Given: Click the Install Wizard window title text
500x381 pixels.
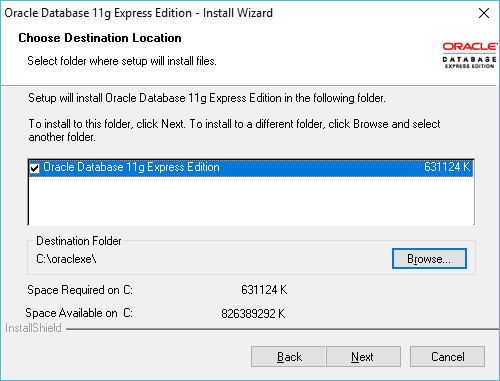Looking at the screenshot, I should (138, 13).
